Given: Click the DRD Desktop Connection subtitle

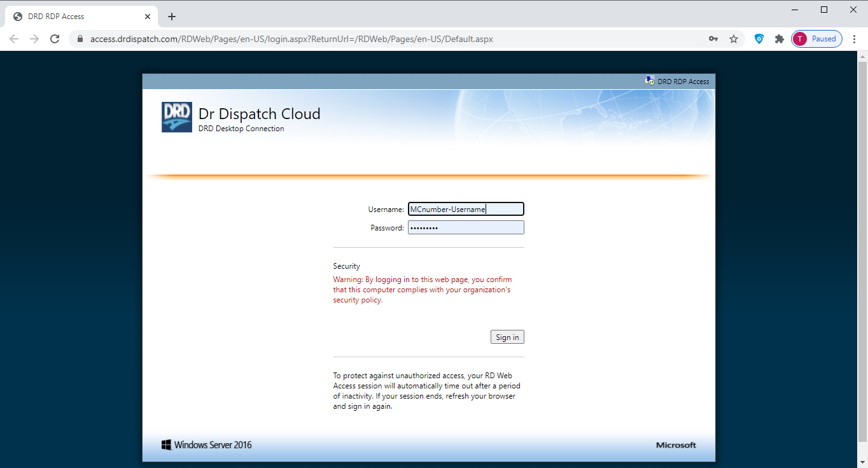Looking at the screenshot, I should pyautogui.click(x=241, y=129).
